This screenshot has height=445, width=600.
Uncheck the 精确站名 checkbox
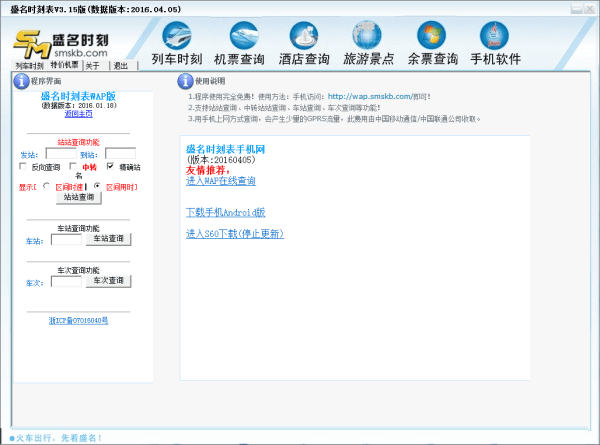[x=111, y=166]
